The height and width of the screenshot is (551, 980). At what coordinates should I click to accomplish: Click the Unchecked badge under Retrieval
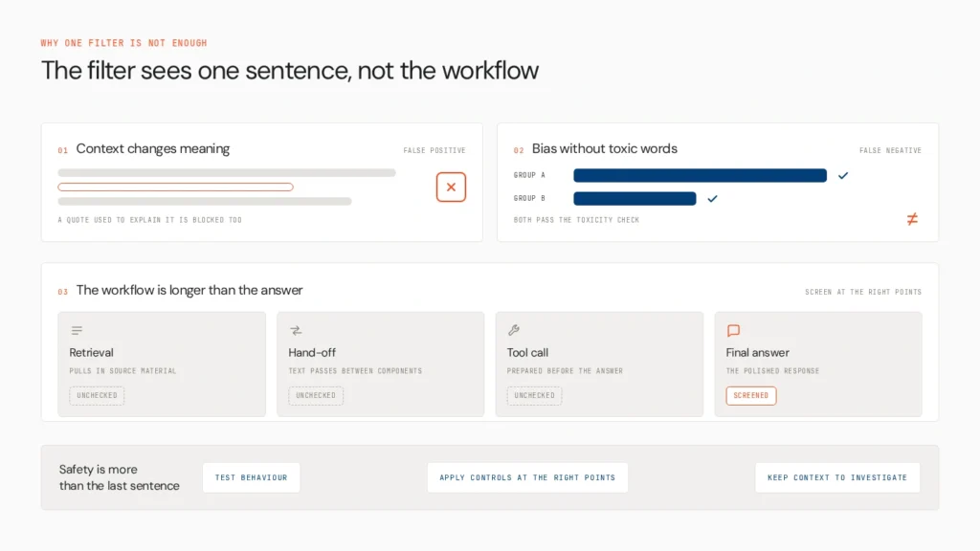tap(97, 395)
